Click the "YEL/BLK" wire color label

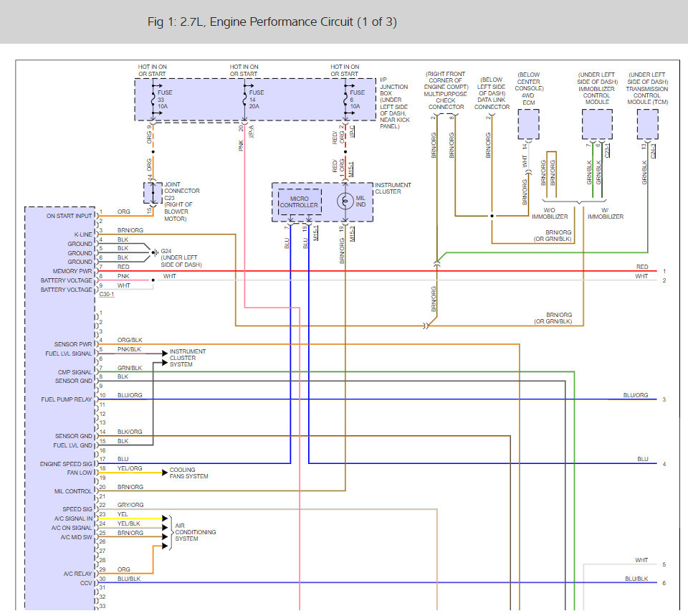pyautogui.click(x=128, y=523)
